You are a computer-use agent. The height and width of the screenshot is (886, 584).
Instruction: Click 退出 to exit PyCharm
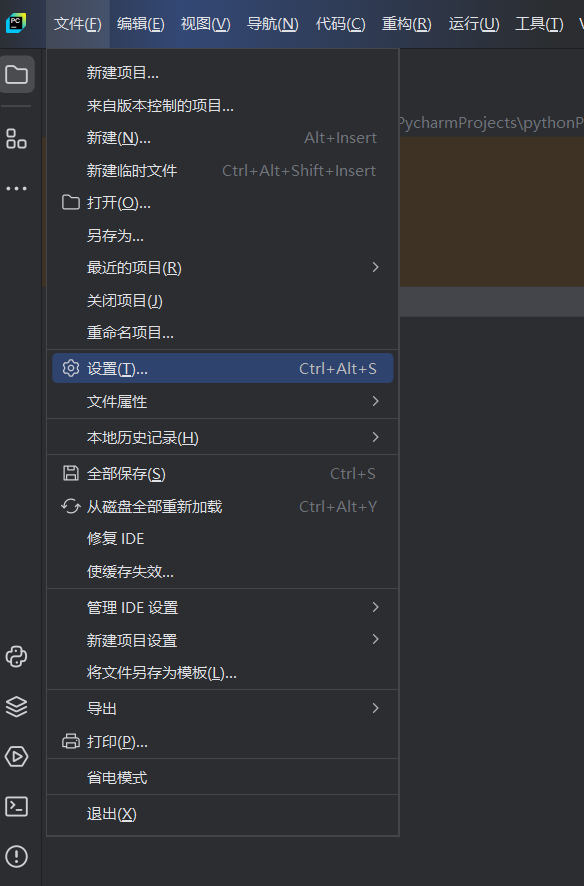[x=112, y=815]
